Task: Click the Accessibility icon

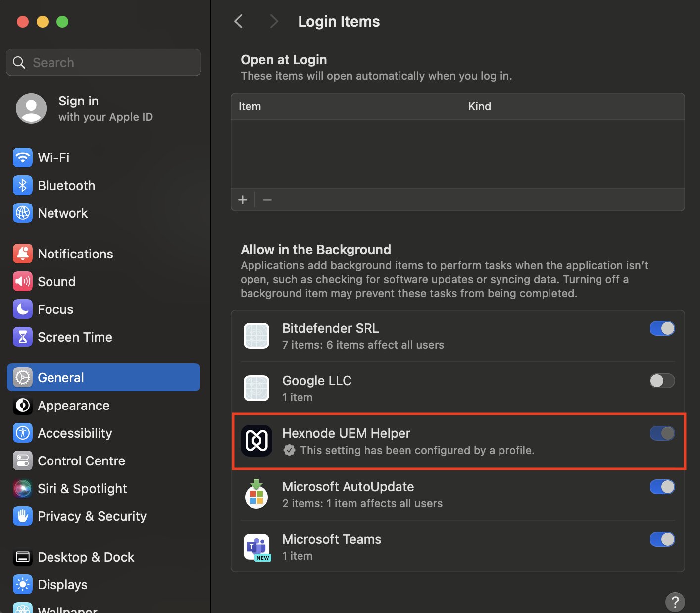Action: 23,433
